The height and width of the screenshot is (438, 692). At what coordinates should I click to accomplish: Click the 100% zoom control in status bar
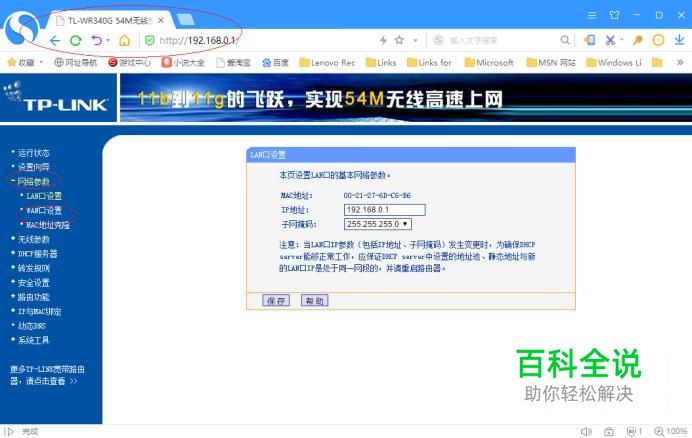[671, 431]
